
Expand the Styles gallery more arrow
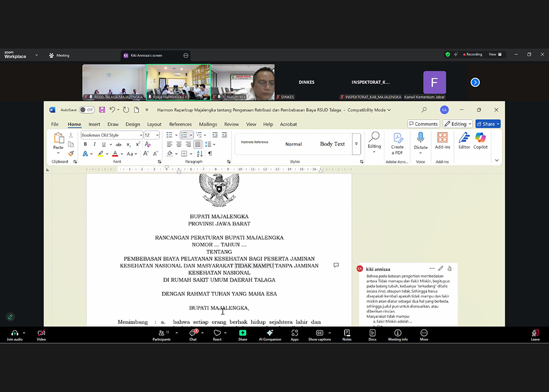pyautogui.click(x=357, y=144)
